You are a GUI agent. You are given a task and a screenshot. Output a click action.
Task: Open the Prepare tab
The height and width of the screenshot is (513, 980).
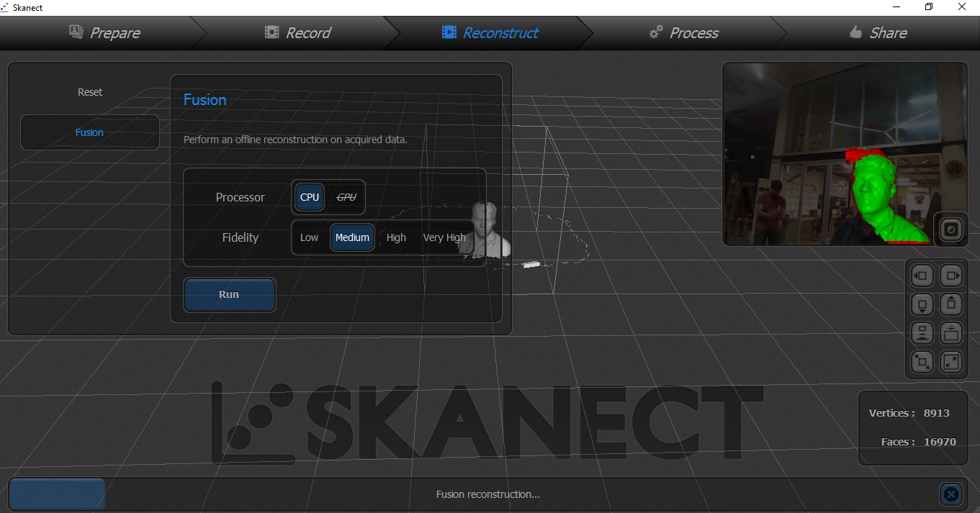tap(104, 32)
